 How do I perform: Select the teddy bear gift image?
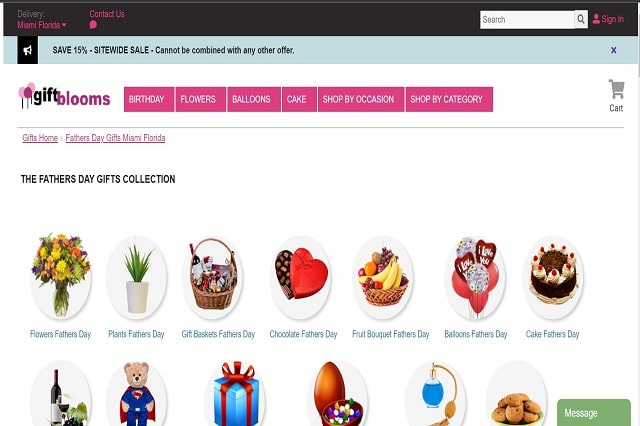point(137,394)
